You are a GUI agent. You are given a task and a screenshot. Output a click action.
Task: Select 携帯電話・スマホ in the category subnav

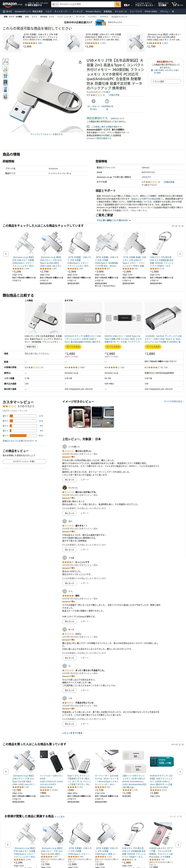click(x=47, y=16)
